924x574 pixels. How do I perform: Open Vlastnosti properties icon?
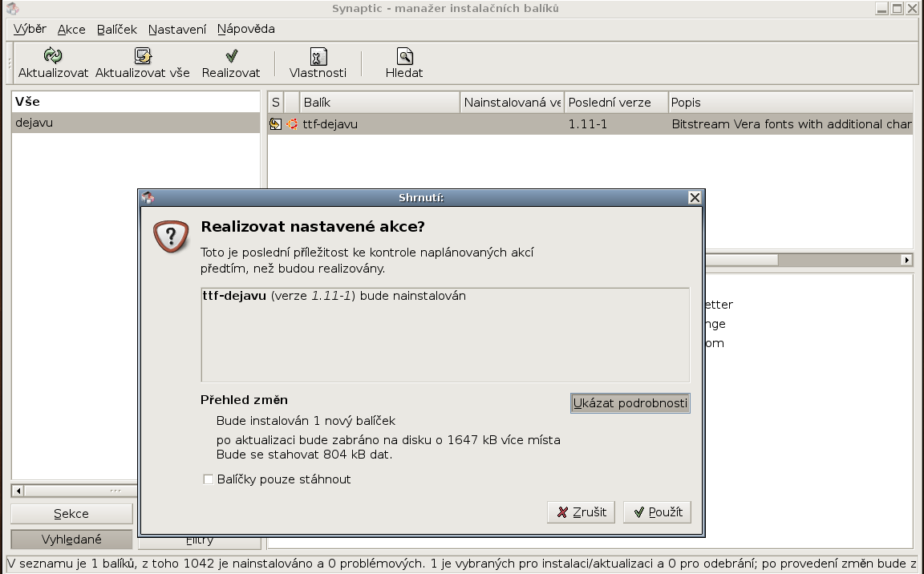click(318, 56)
